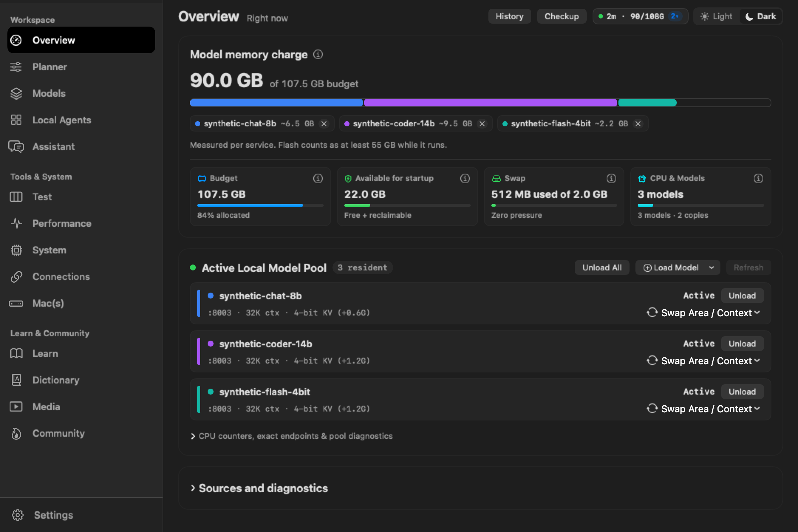Viewport: 798px width, 532px height.
Task: Click the Assistant chat bubble icon
Action: coord(16,147)
